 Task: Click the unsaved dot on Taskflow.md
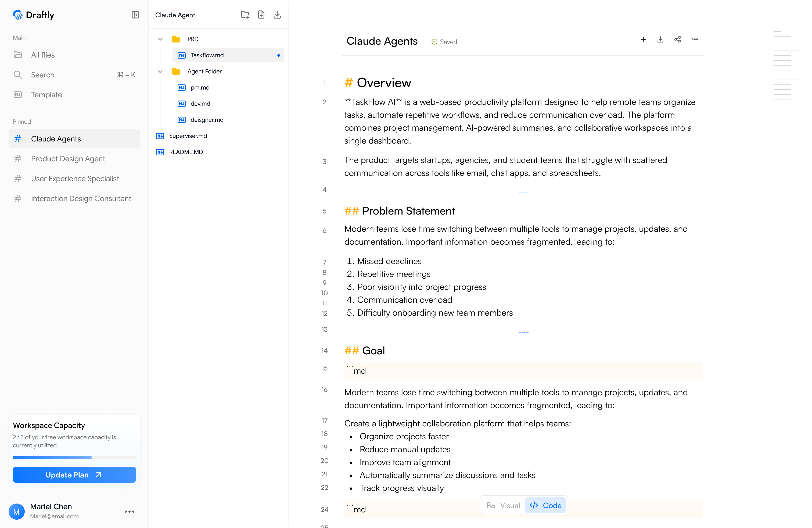(278, 55)
